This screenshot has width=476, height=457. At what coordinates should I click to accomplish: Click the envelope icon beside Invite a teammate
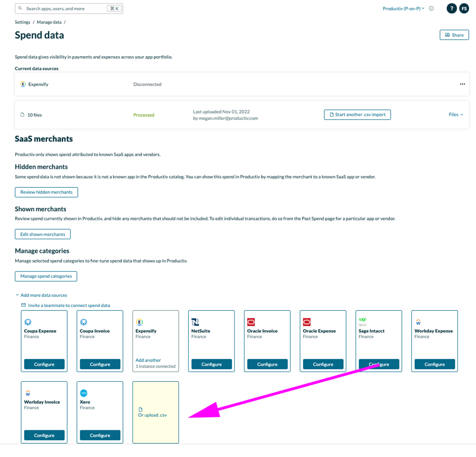[24, 305]
